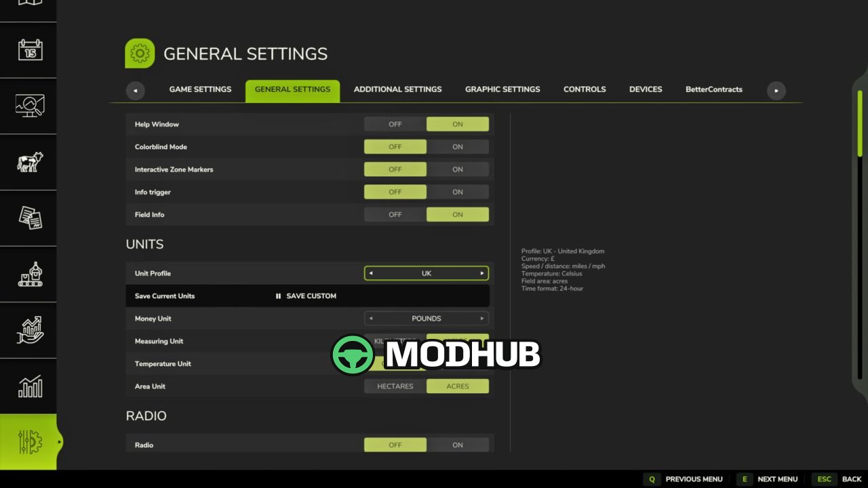Click 'Speed / distance: miles / mph' text
Image resolution: width=868 pixels, height=488 pixels.
[x=563, y=266]
